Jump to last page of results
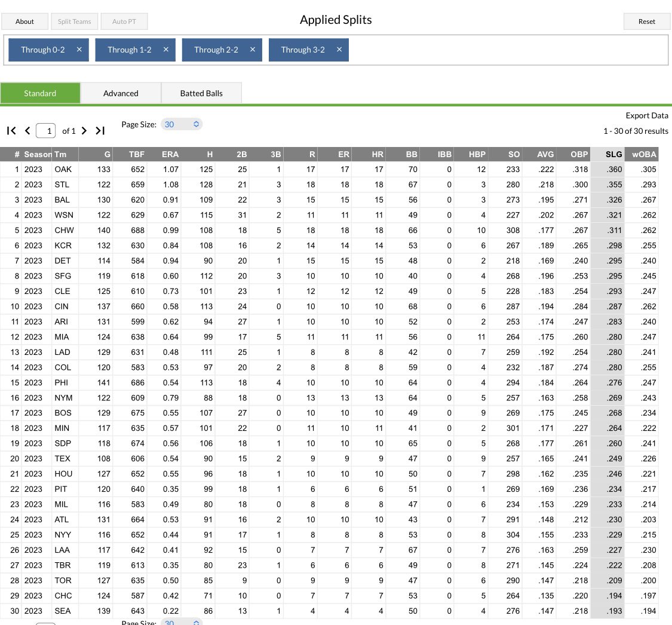The height and width of the screenshot is (625, 672). [x=100, y=131]
